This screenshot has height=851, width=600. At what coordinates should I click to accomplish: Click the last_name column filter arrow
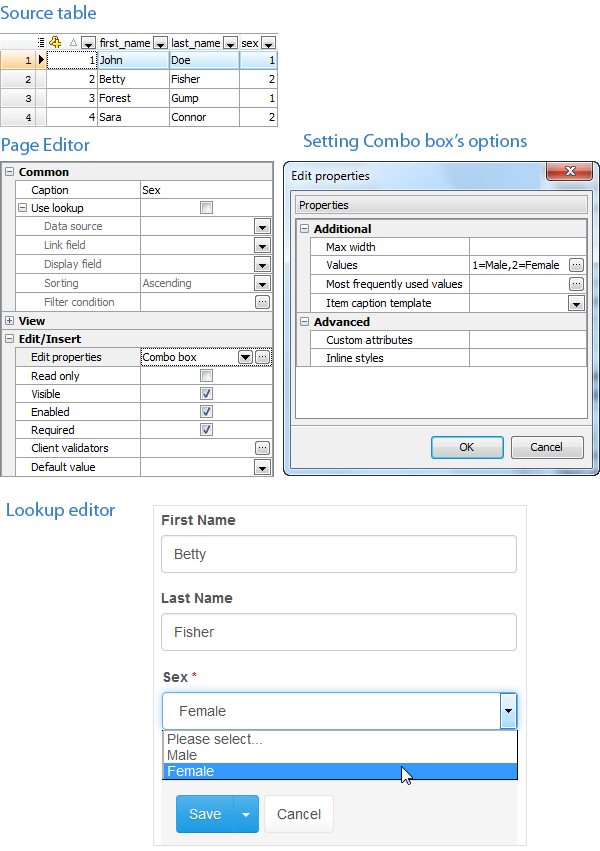click(230, 43)
